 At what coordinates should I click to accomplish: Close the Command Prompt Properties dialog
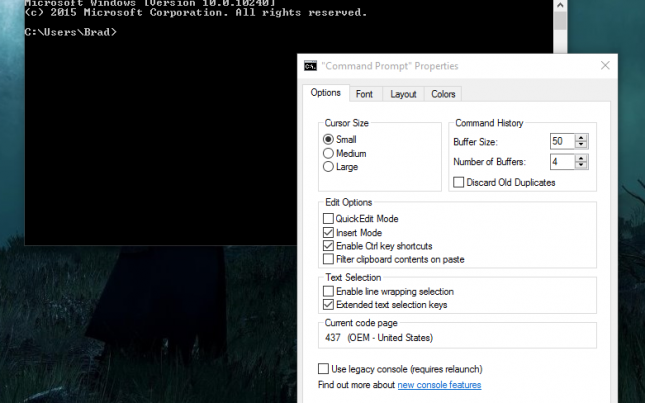coord(605,66)
